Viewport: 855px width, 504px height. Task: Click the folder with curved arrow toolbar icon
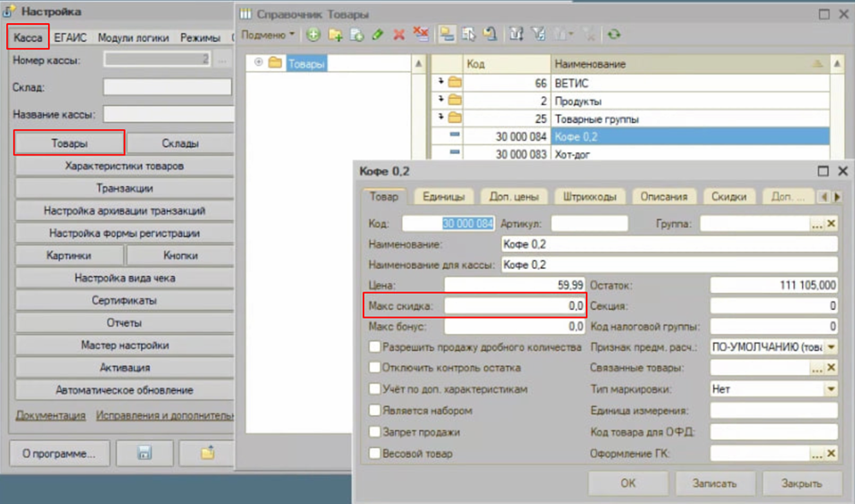point(490,35)
